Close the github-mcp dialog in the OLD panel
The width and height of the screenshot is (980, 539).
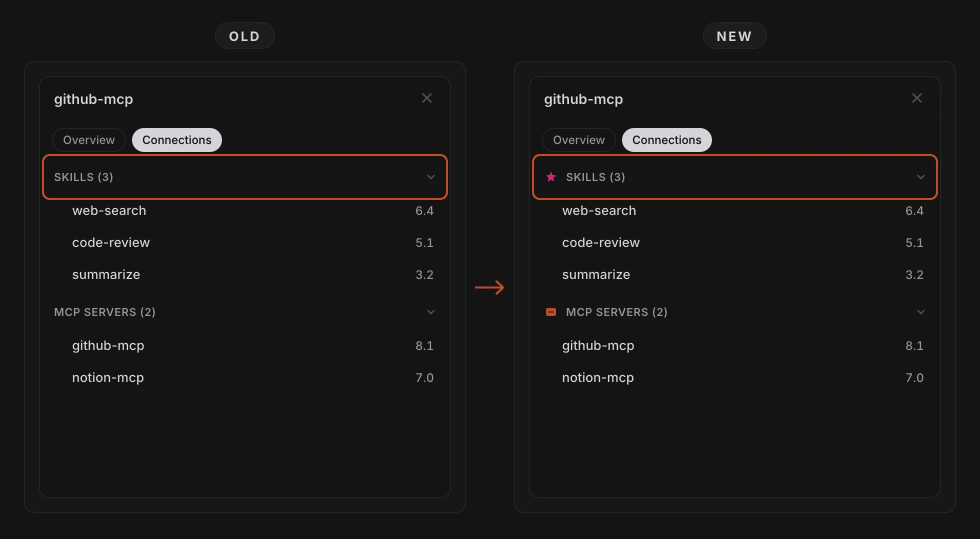427,98
